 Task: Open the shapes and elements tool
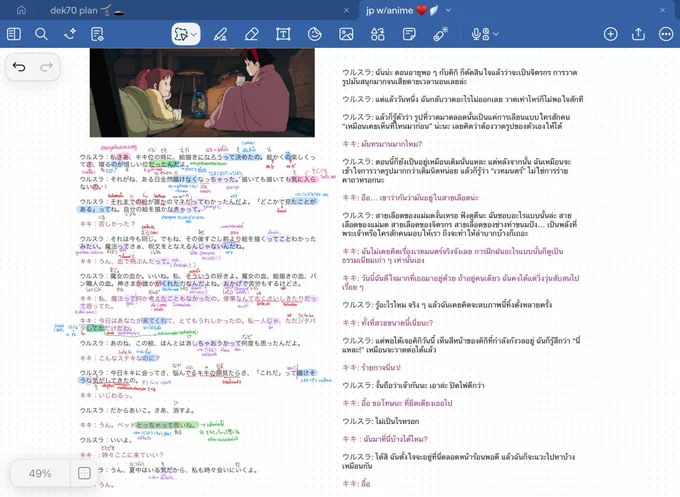click(x=377, y=34)
